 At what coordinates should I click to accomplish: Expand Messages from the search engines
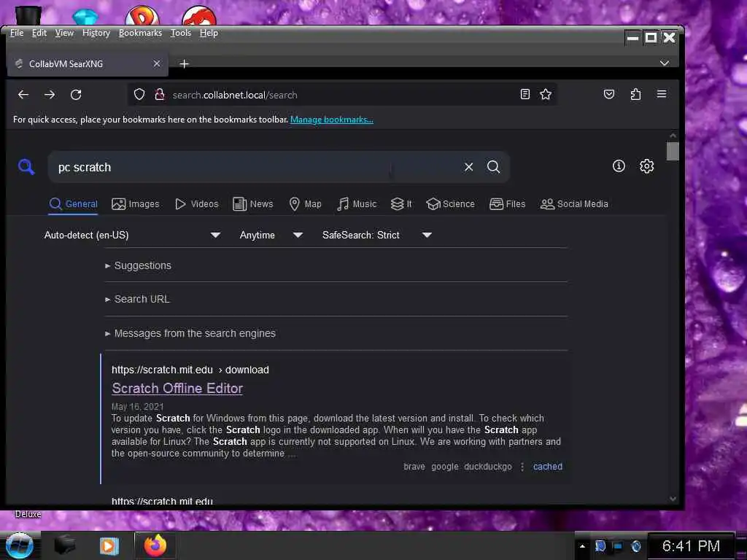[190, 333]
